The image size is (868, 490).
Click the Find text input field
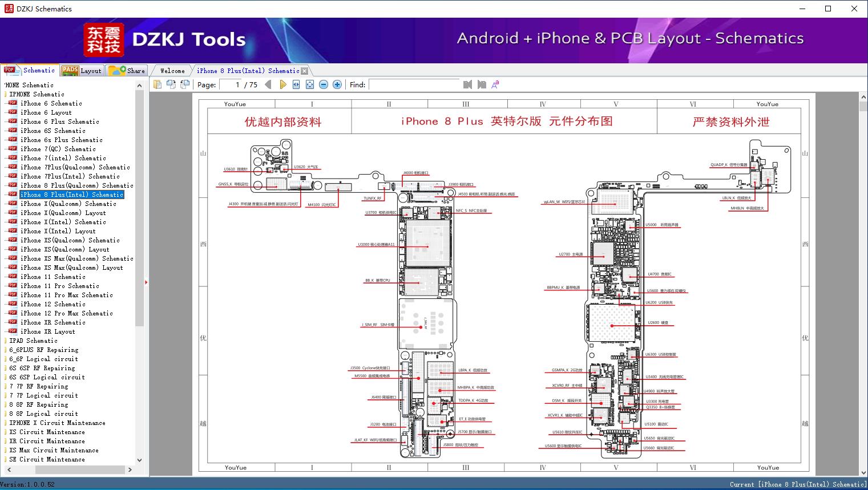click(414, 84)
